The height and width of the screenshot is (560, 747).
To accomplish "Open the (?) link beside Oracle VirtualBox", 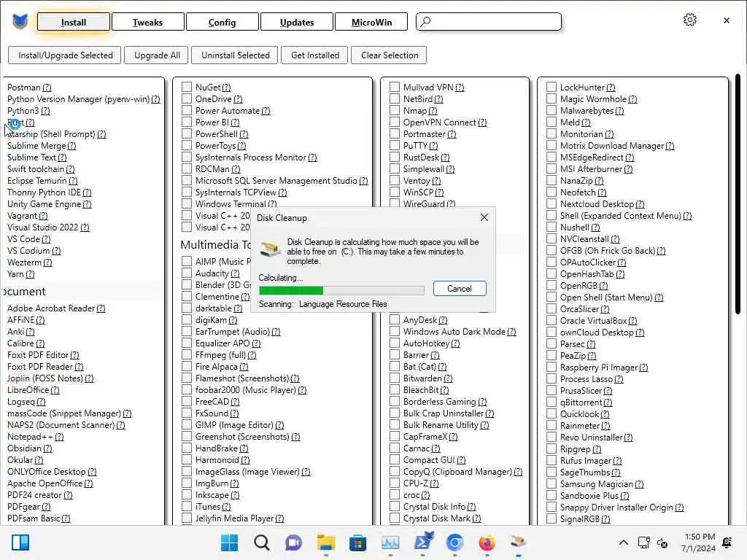I will click(632, 321).
